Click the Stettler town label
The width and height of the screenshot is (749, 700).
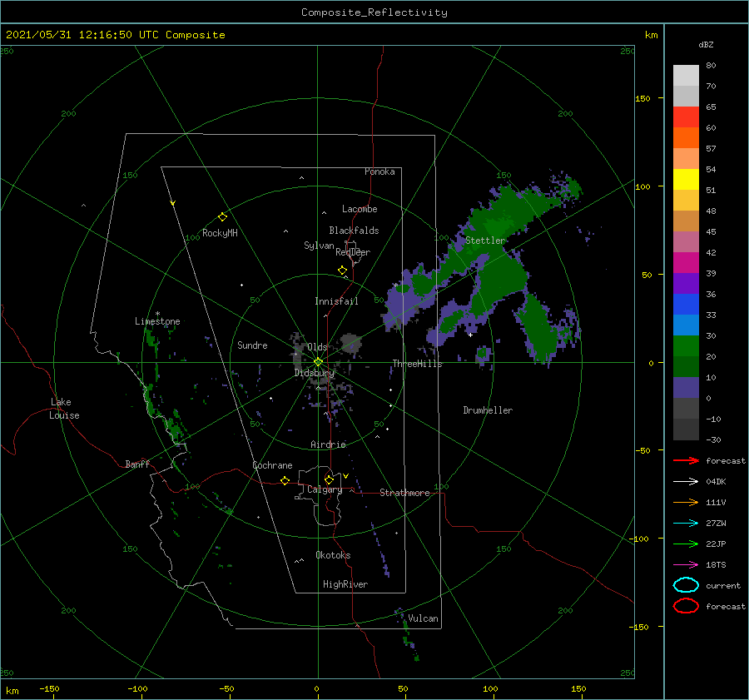[x=485, y=241]
